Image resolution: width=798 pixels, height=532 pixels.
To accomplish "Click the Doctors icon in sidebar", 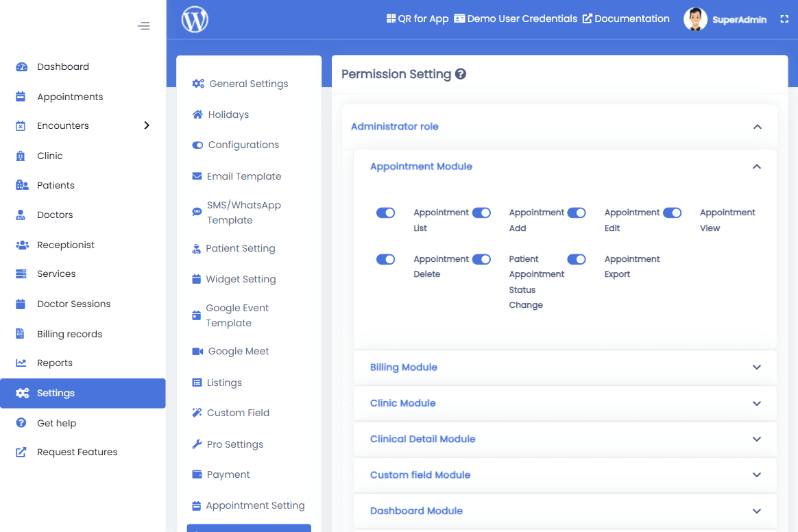I will [21, 215].
